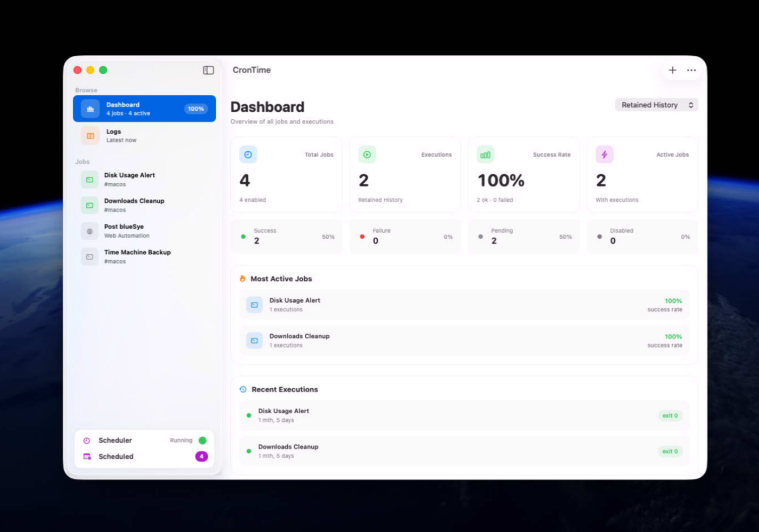
Task: Open Downloads Cleanup recent execution
Action: 465,451
